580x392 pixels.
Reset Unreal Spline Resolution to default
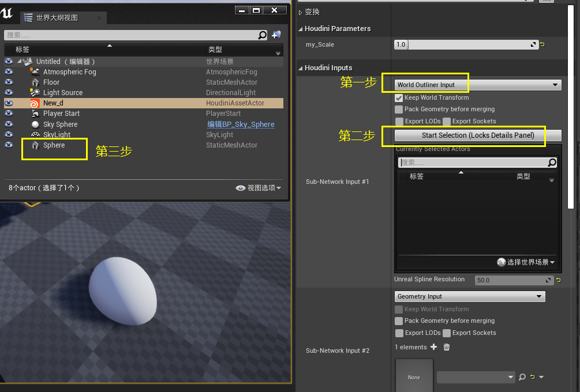[x=559, y=280]
